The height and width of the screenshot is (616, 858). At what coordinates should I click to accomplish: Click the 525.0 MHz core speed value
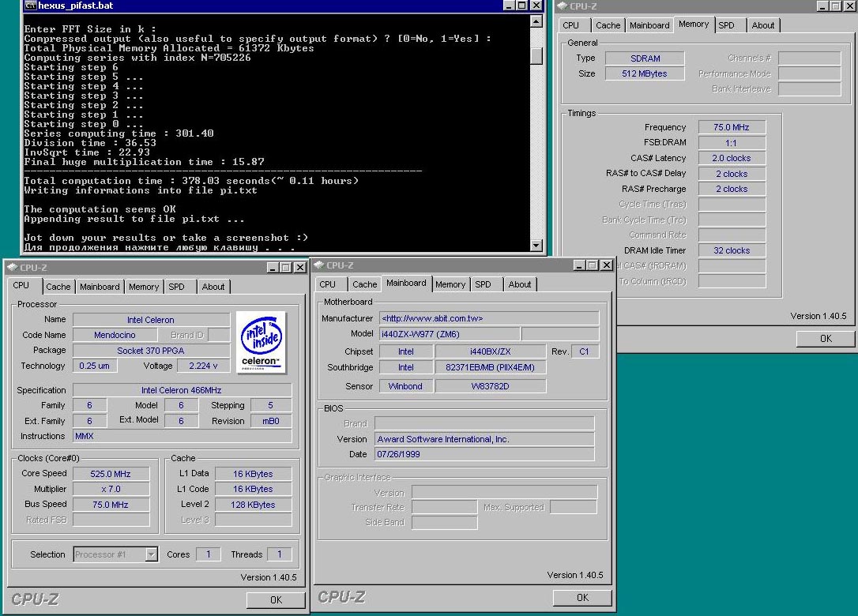coord(111,474)
